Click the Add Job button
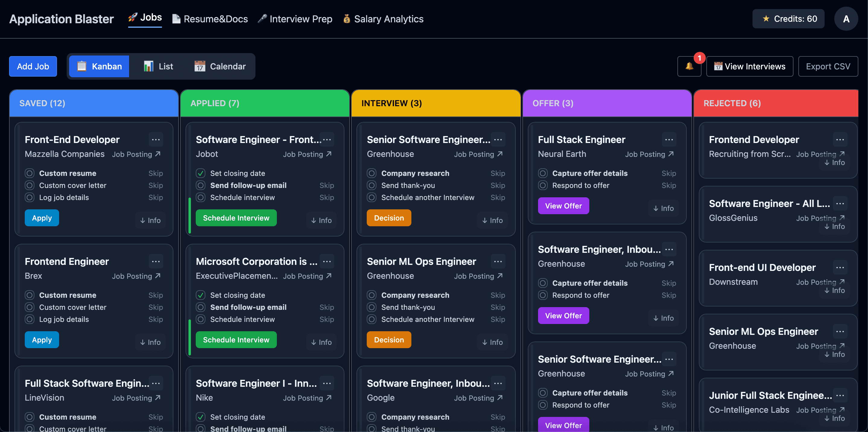Screen dimensions: 868x432 click(33, 66)
